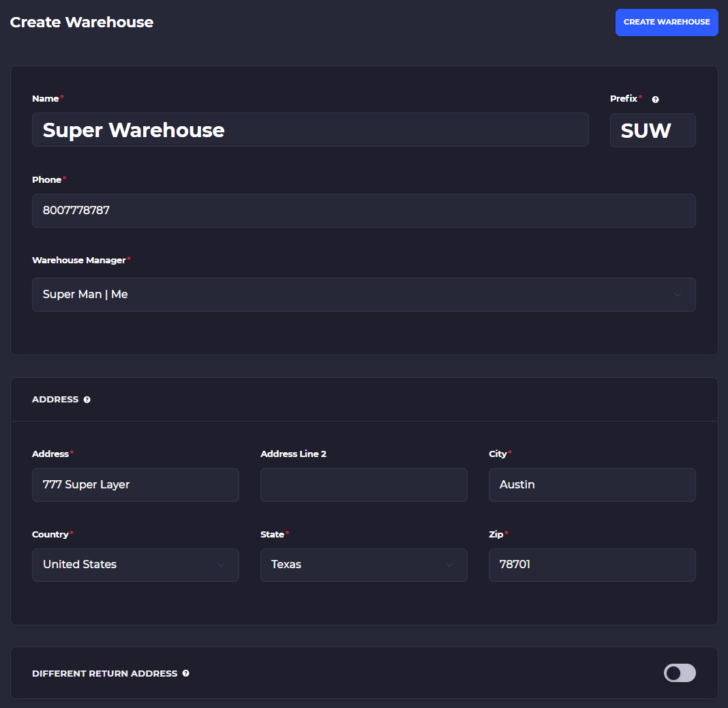Click the Warehouse Manager field label
This screenshot has height=708, width=728.
click(x=79, y=260)
